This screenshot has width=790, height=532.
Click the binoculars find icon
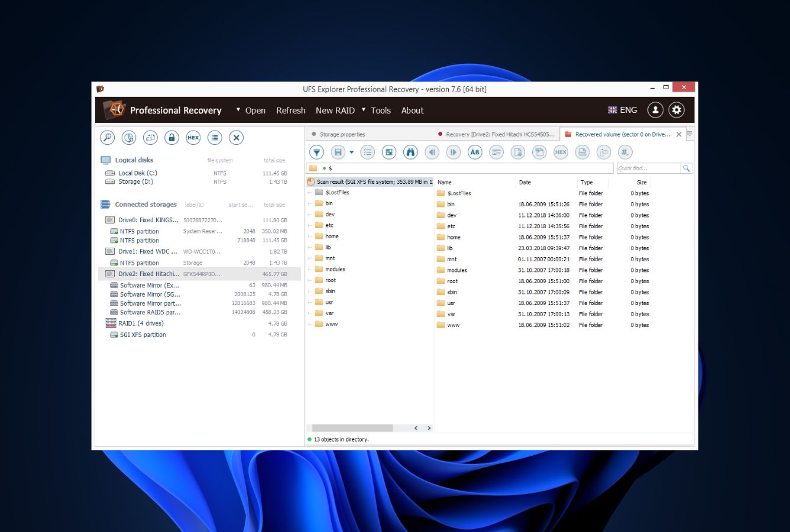point(410,153)
